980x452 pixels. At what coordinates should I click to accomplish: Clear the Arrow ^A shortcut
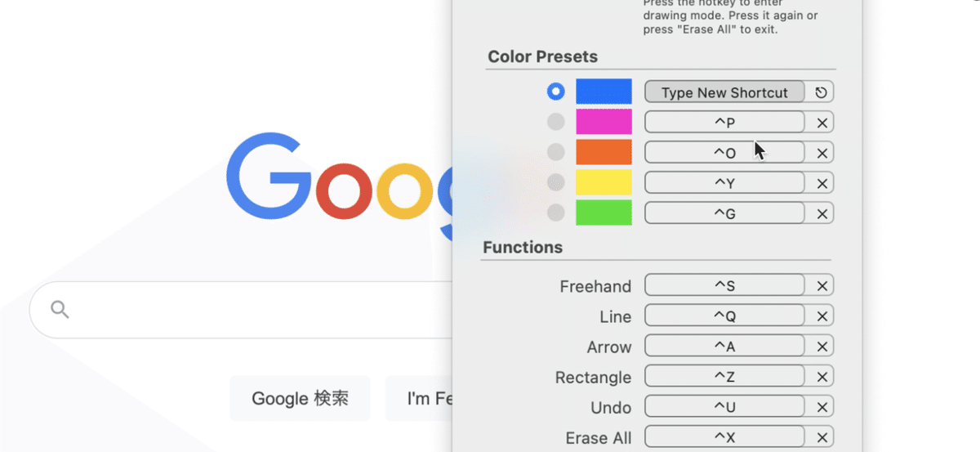click(x=822, y=346)
